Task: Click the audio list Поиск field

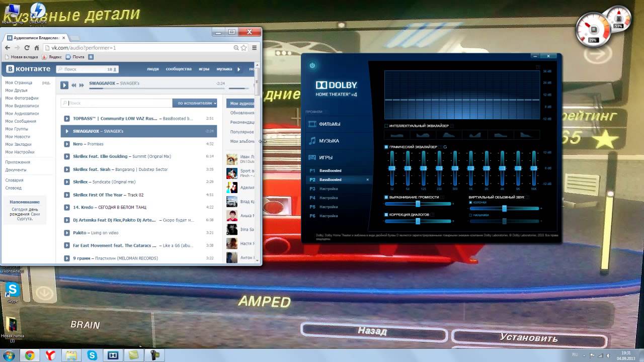Action: point(117,103)
